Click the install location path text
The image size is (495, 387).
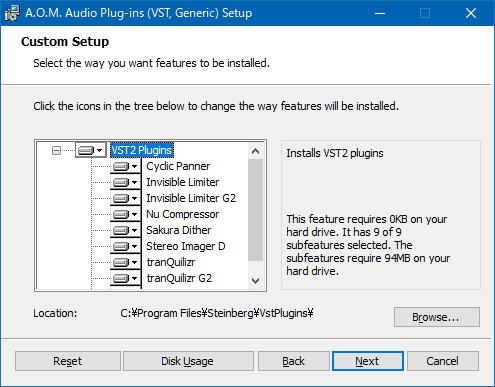pos(217,313)
